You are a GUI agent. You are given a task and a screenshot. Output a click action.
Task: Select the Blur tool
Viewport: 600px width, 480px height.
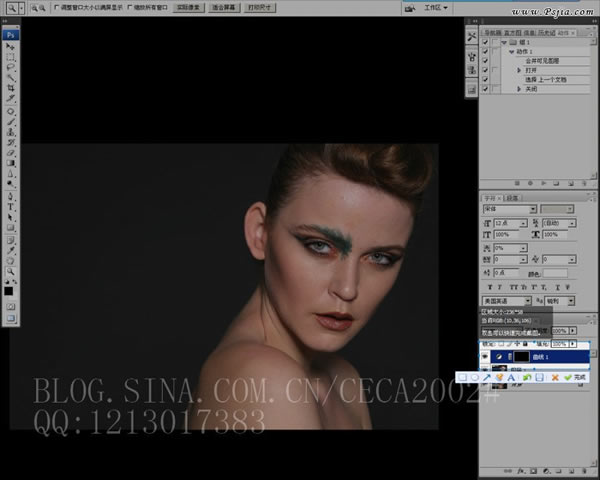click(10, 173)
